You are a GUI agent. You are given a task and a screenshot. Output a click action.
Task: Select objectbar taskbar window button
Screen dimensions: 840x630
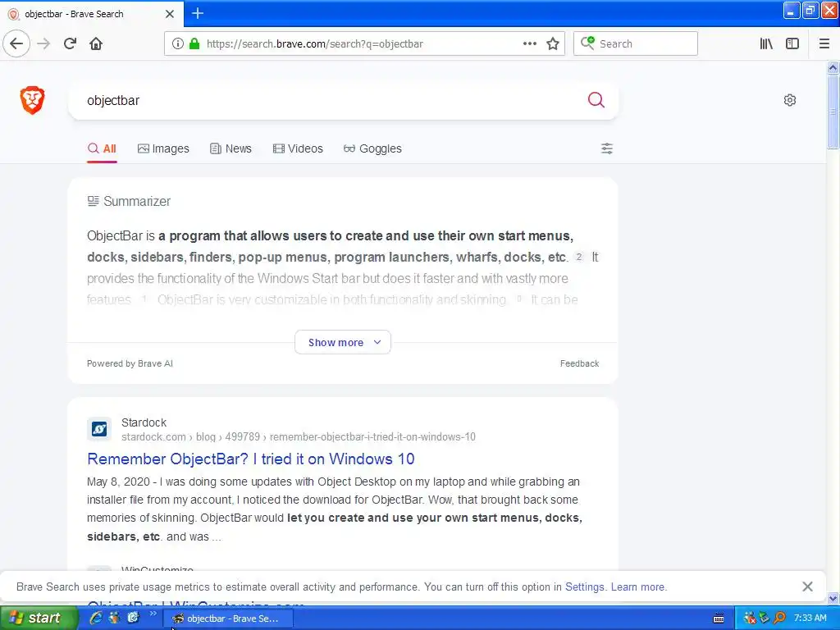pos(228,619)
